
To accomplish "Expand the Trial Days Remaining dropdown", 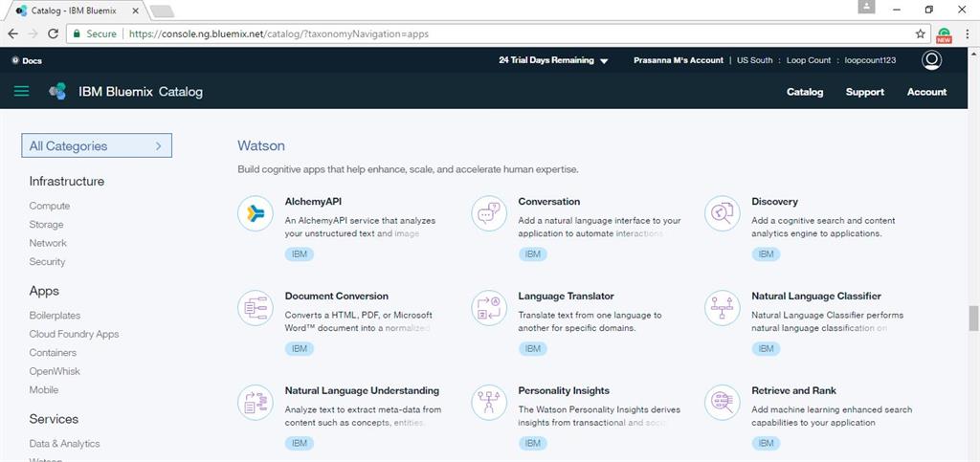I will coord(554,60).
